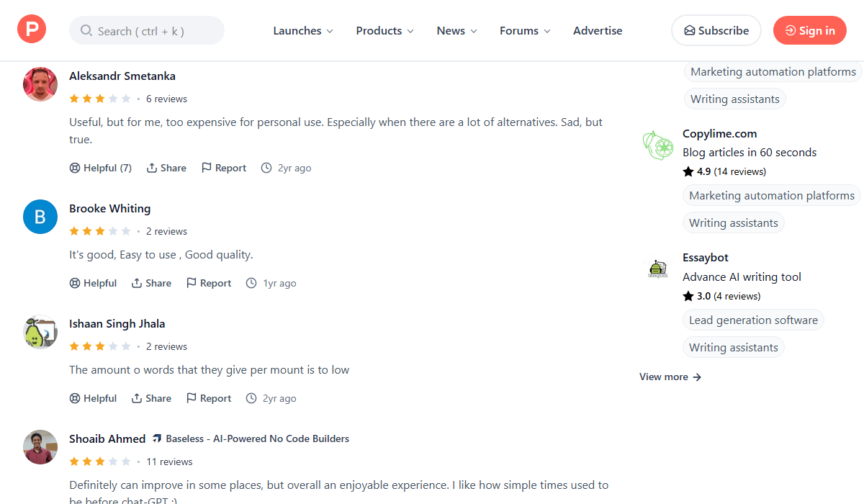Expand the News menu
The width and height of the screenshot is (864, 504).
pyautogui.click(x=456, y=31)
